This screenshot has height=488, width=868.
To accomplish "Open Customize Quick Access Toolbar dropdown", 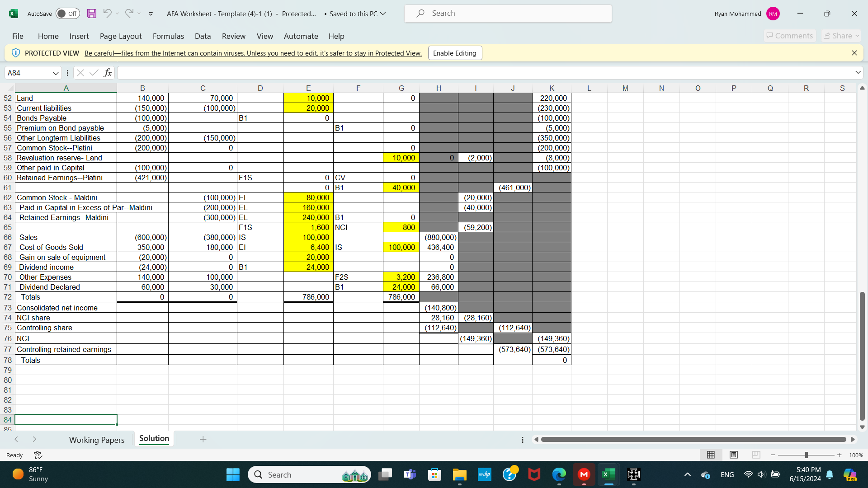I will coord(151,14).
